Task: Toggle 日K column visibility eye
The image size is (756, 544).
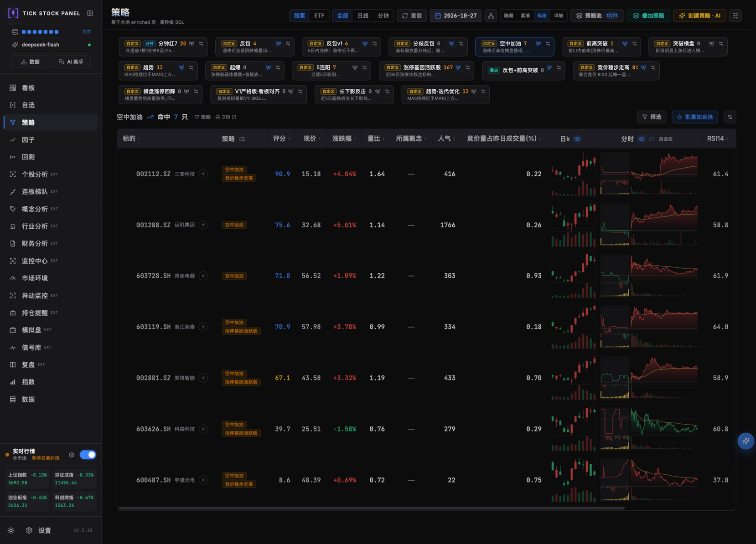Action: click(577, 139)
